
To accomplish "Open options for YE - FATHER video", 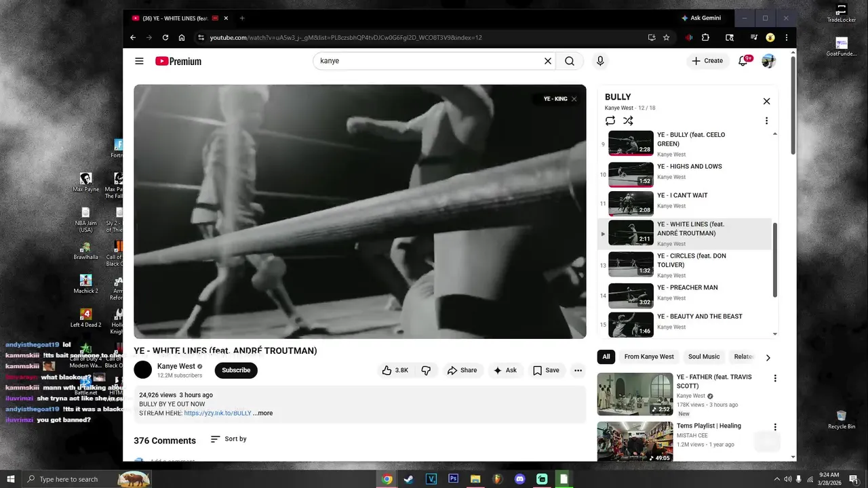I will 775,378.
